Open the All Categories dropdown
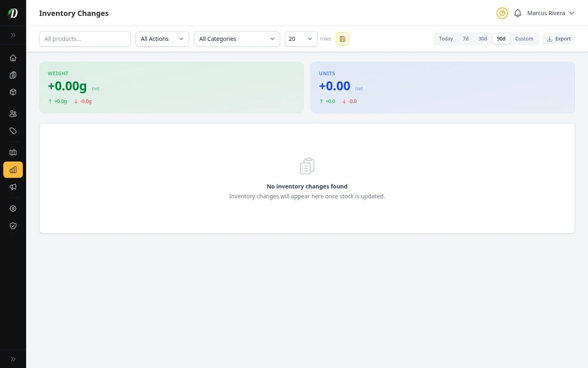Screen dimensions: 588x368 point(237,39)
